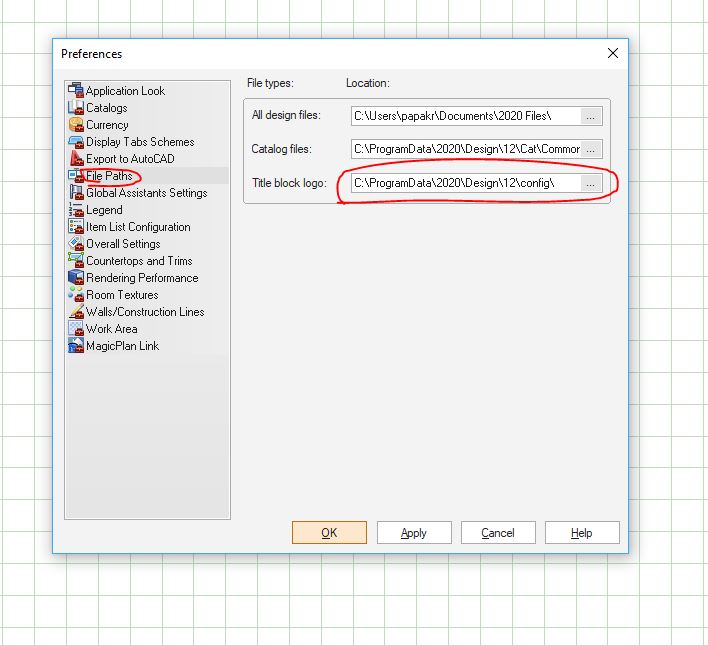
Task: Browse for All design files location
Action: point(591,116)
